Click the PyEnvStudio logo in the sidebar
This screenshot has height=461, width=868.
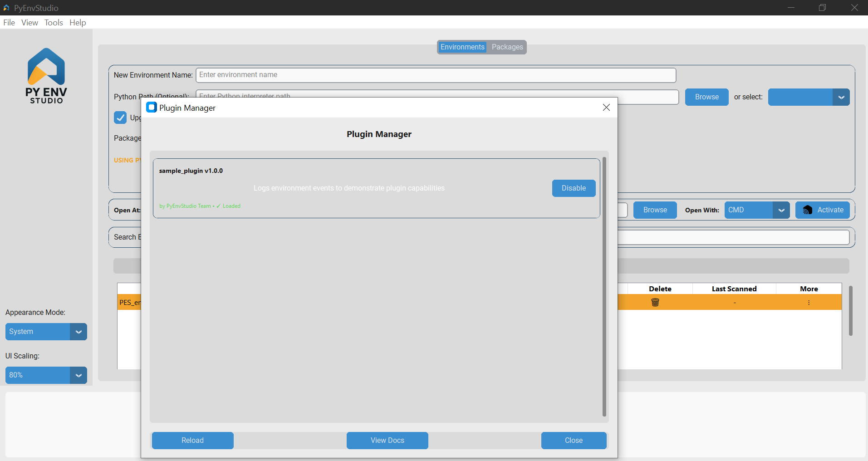(x=46, y=76)
